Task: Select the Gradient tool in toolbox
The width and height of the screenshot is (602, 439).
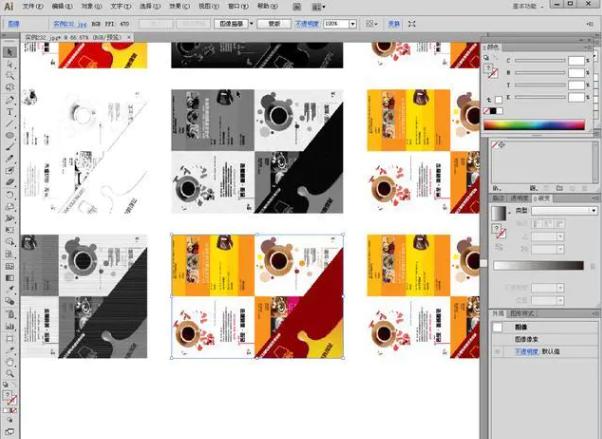Action: pos(10,277)
